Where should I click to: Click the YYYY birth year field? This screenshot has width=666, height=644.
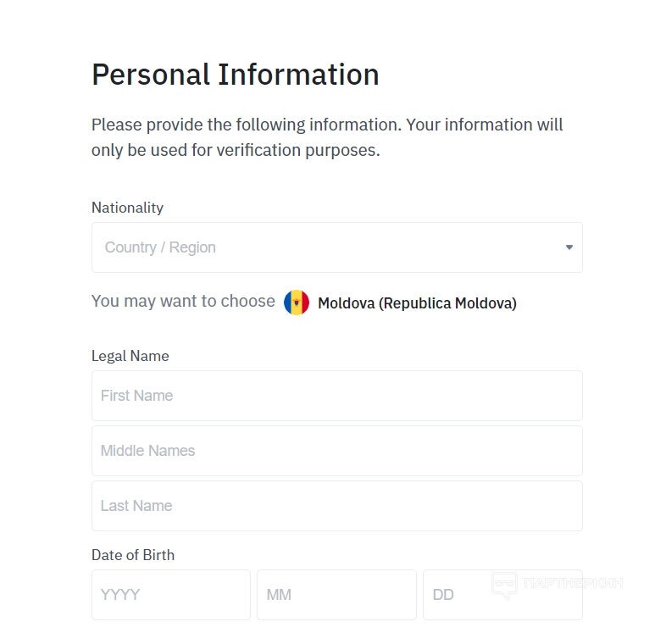[170, 595]
